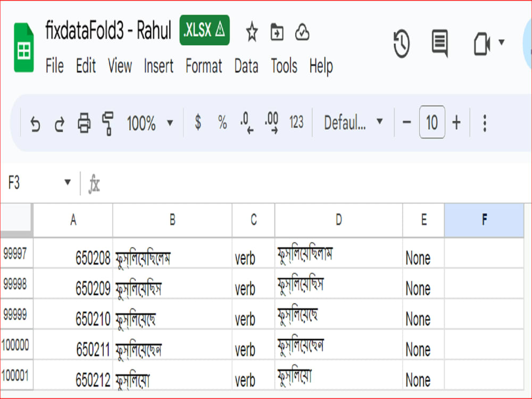Select column A header
Viewport: 532px width, 399px height.
pyautogui.click(x=73, y=220)
